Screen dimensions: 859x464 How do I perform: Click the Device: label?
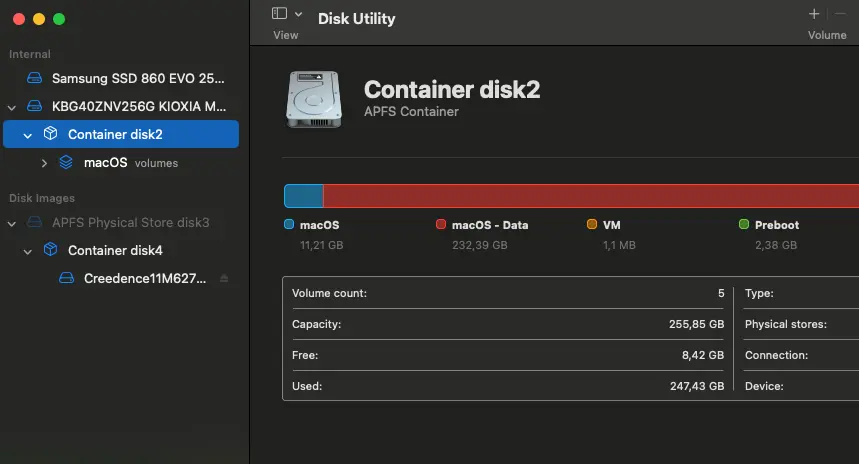pos(764,386)
